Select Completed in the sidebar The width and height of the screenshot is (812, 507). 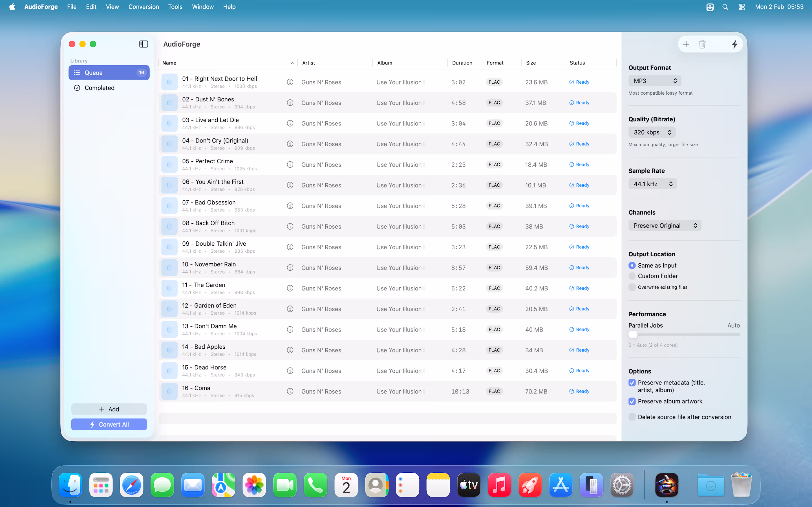pos(99,88)
